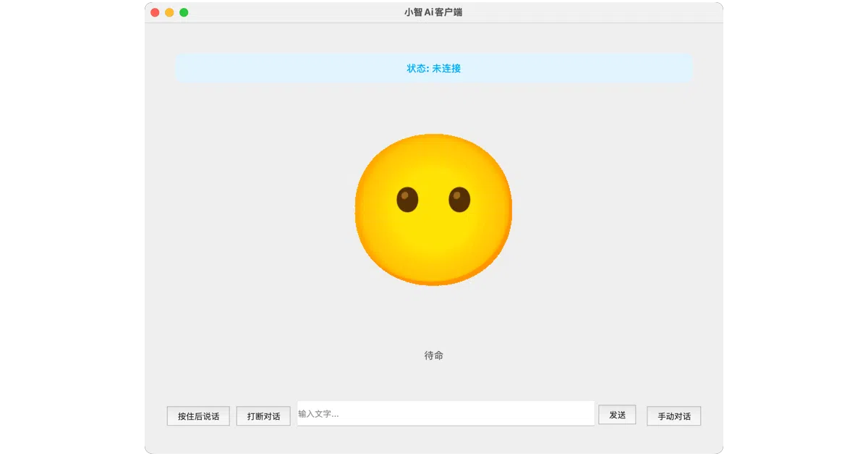Click the 按住后说话 button
868x456 pixels.
(x=198, y=416)
